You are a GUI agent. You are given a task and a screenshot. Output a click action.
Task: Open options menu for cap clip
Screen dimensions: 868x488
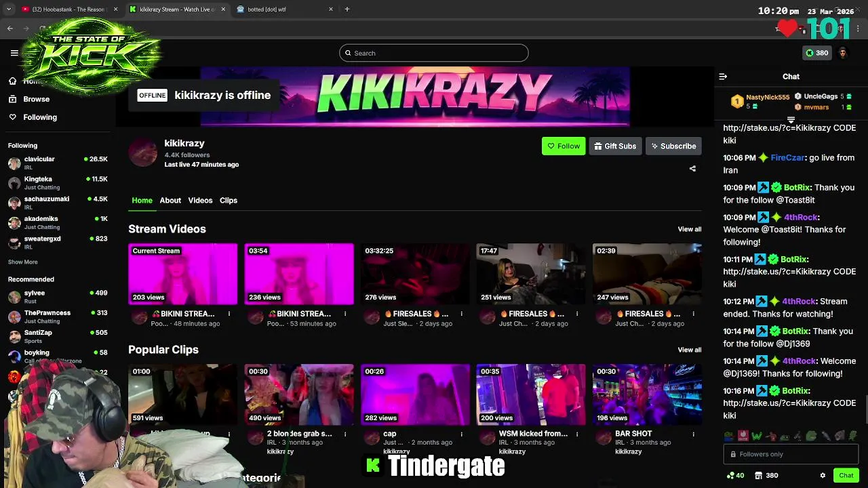click(461, 434)
